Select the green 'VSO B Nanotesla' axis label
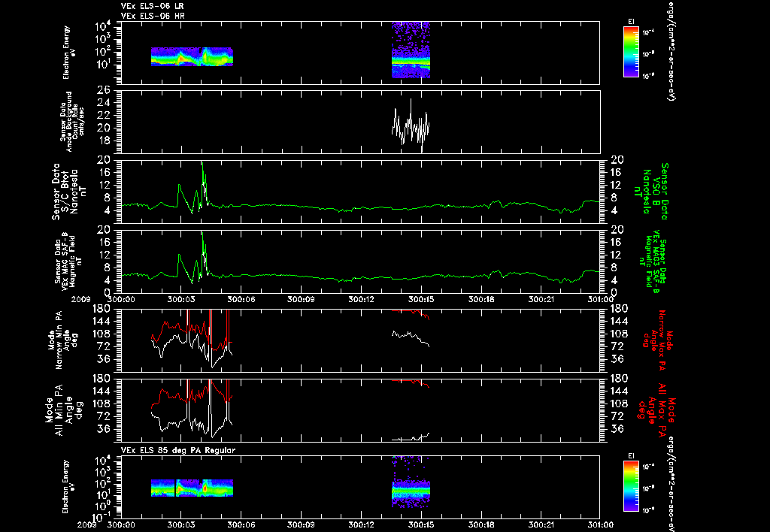The height and width of the screenshot is (532, 770). tap(653, 192)
